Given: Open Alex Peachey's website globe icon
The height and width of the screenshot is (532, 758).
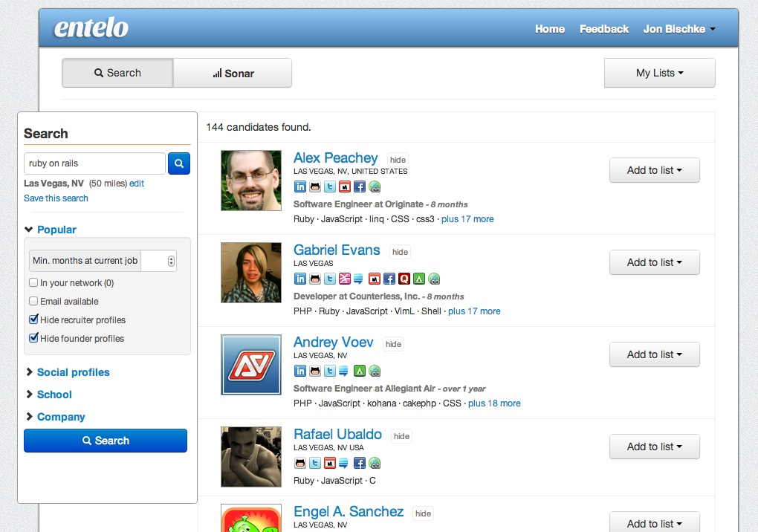Looking at the screenshot, I should [375, 186].
